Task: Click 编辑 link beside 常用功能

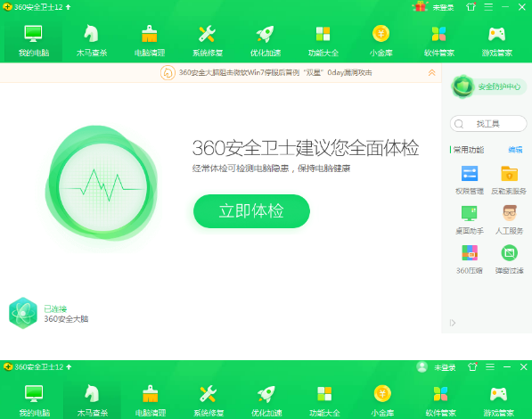Action: [x=515, y=150]
